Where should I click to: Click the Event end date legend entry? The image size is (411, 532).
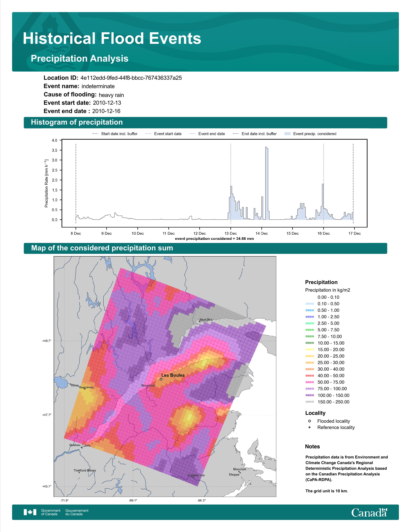pyautogui.click(x=207, y=134)
